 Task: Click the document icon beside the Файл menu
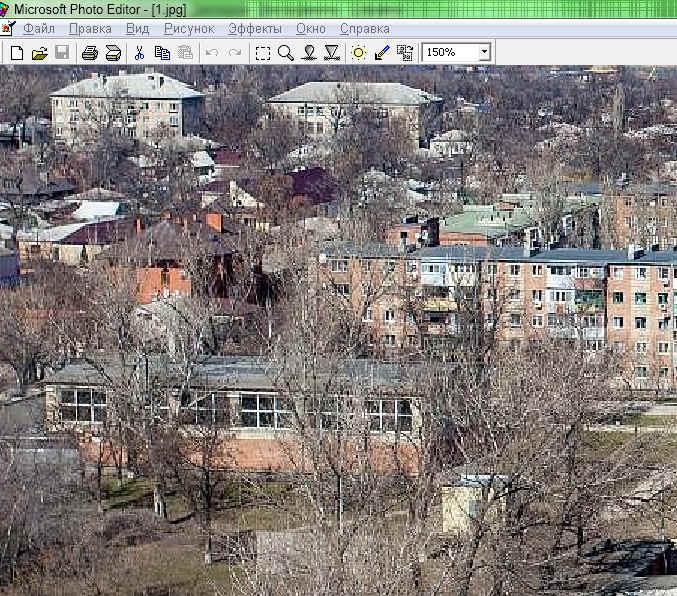pyautogui.click(x=7, y=29)
